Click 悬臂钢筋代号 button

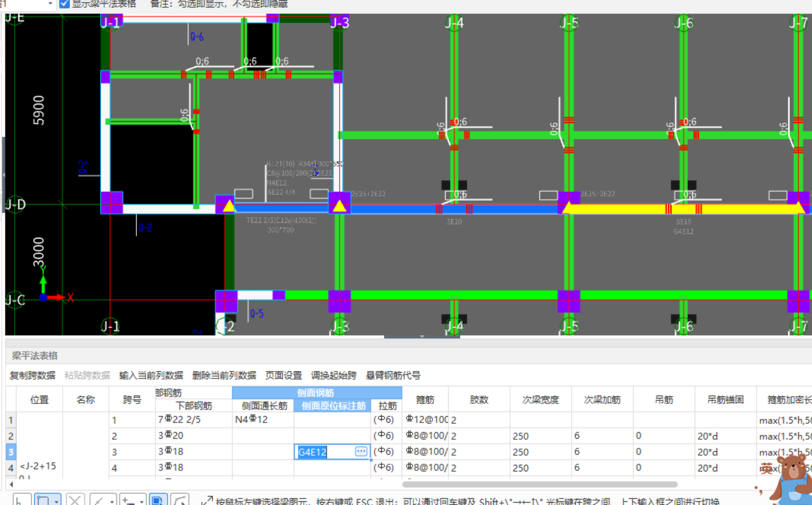[x=393, y=375]
